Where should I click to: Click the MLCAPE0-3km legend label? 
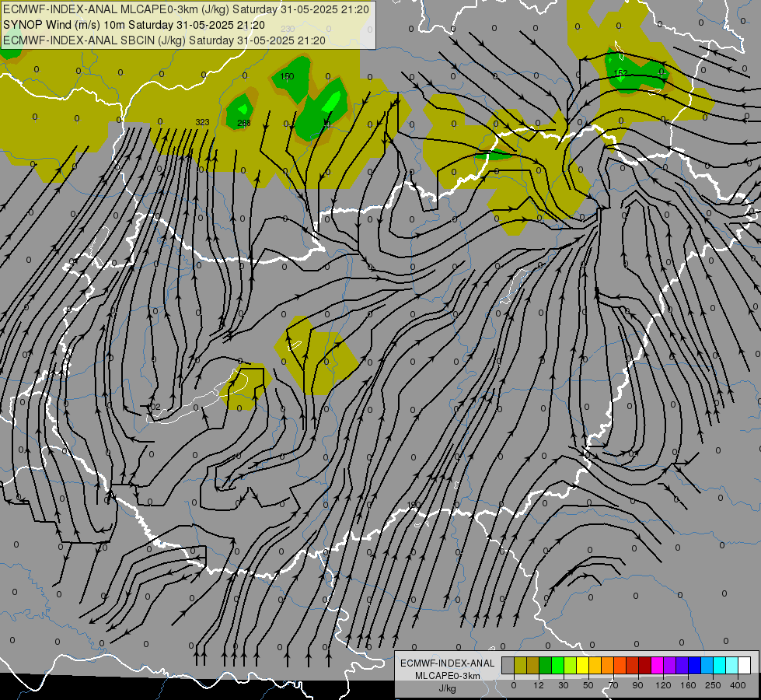[x=447, y=676]
